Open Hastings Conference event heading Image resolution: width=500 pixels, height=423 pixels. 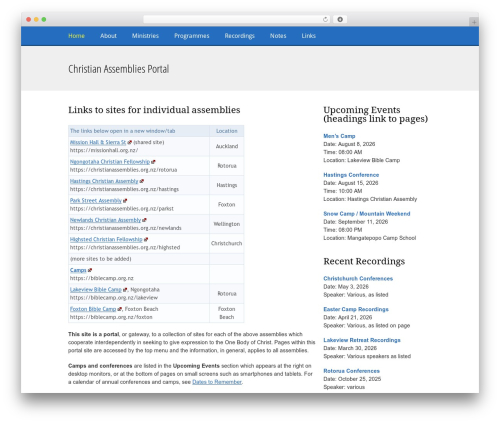pyautogui.click(x=351, y=175)
